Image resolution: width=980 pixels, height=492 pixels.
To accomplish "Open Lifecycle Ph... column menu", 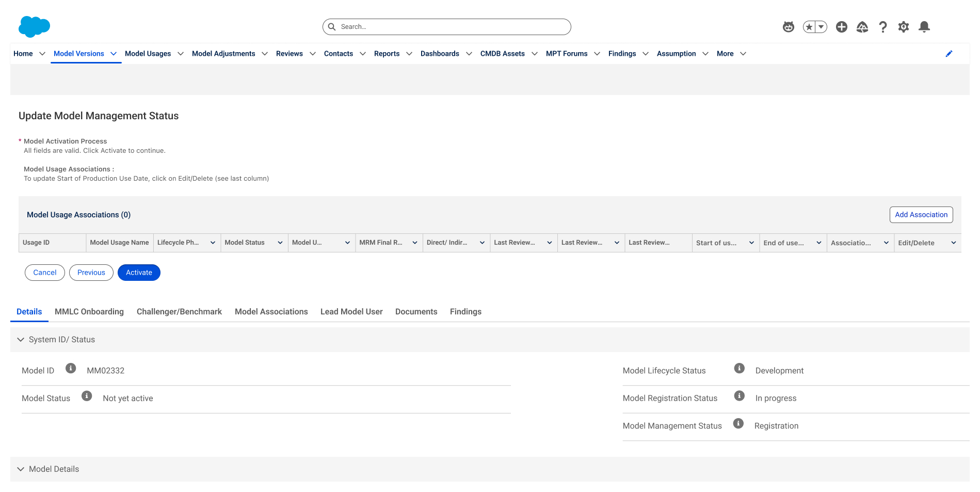I will (x=213, y=243).
